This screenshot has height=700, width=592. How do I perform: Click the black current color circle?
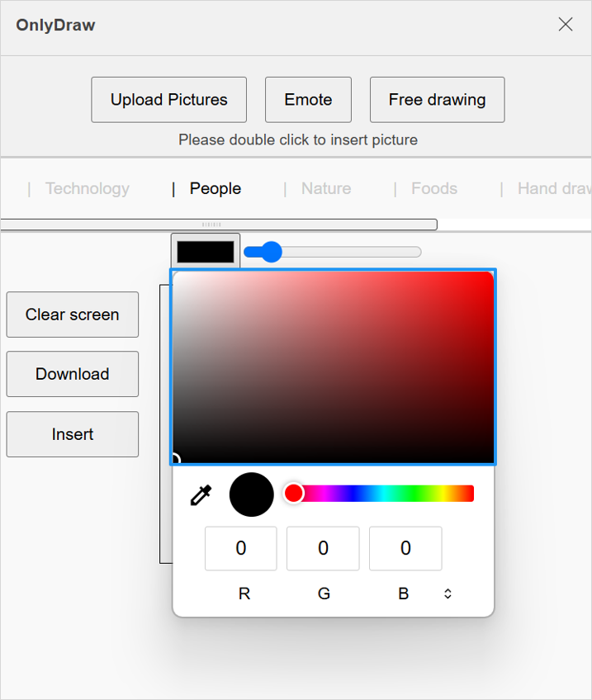tap(251, 494)
